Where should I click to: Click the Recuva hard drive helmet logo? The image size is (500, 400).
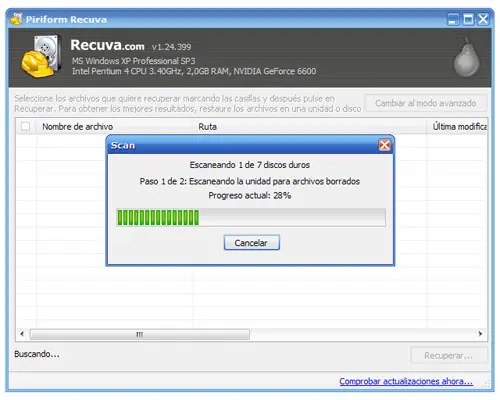[41, 57]
